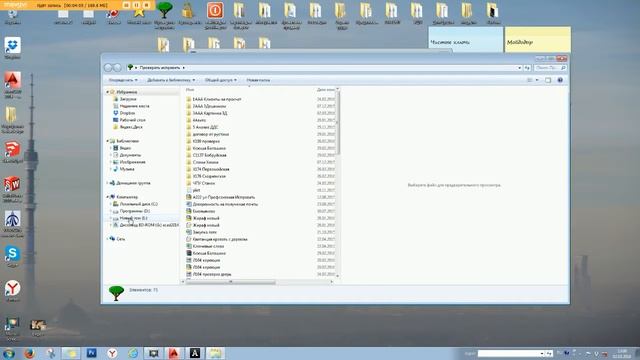The image size is (640, 360).
Task: Open the address bar history dropdown
Action: click(520, 68)
